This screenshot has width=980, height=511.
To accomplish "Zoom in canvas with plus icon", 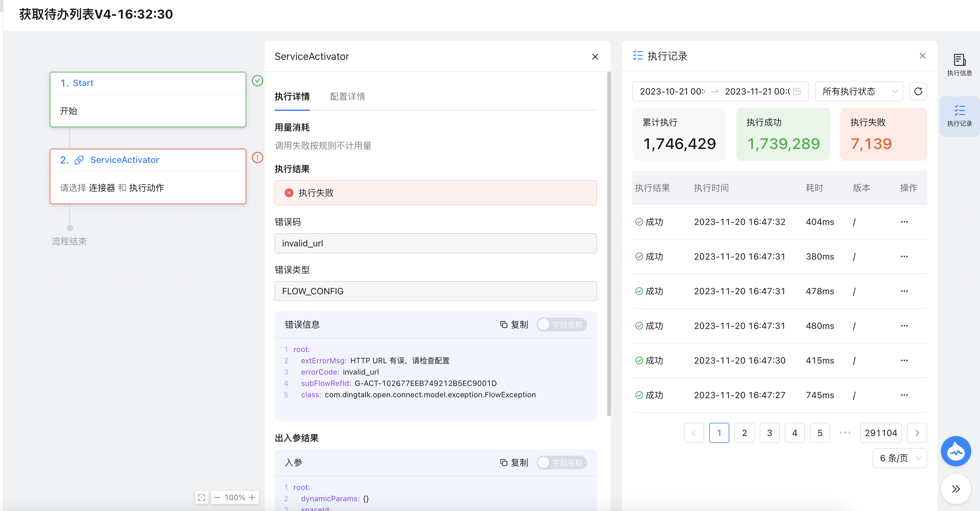I will [x=252, y=497].
